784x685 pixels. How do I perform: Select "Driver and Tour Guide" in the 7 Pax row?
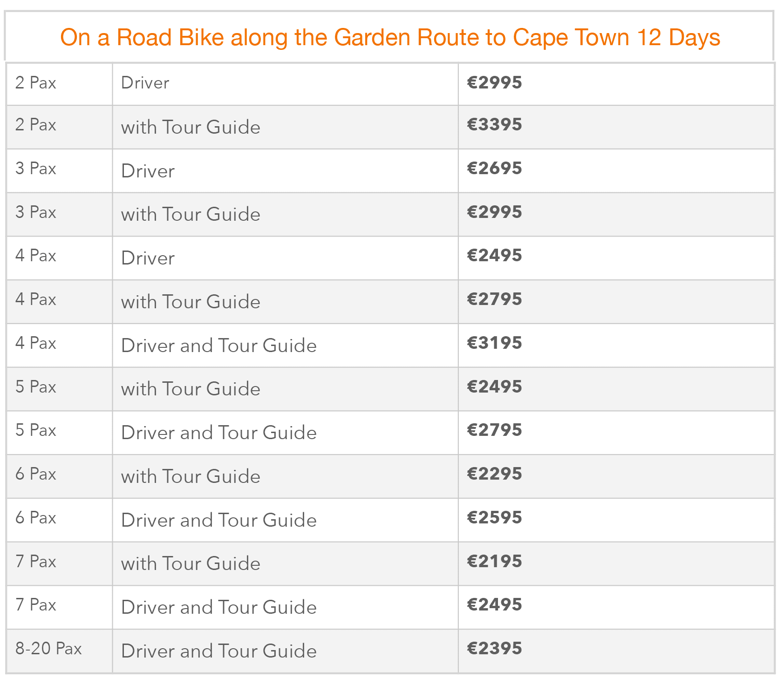tap(218, 607)
